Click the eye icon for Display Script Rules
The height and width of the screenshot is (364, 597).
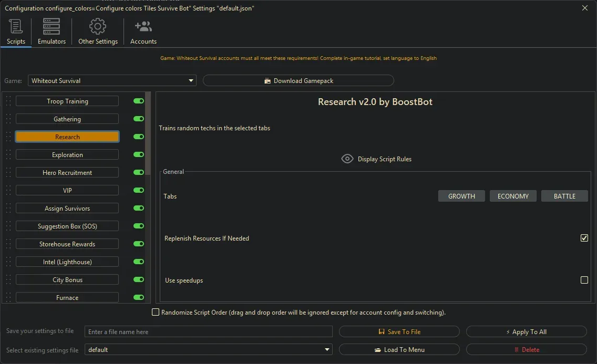[x=347, y=159]
